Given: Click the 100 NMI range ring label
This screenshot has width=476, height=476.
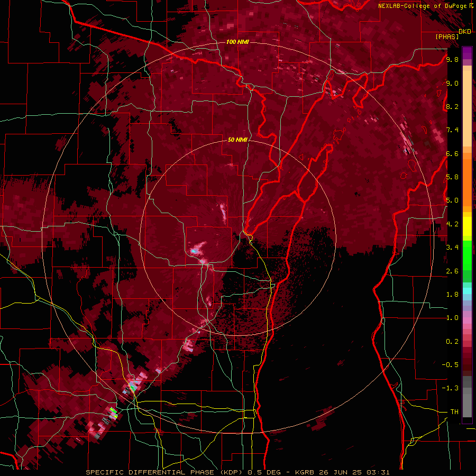Looking at the screenshot, I should (237, 42).
